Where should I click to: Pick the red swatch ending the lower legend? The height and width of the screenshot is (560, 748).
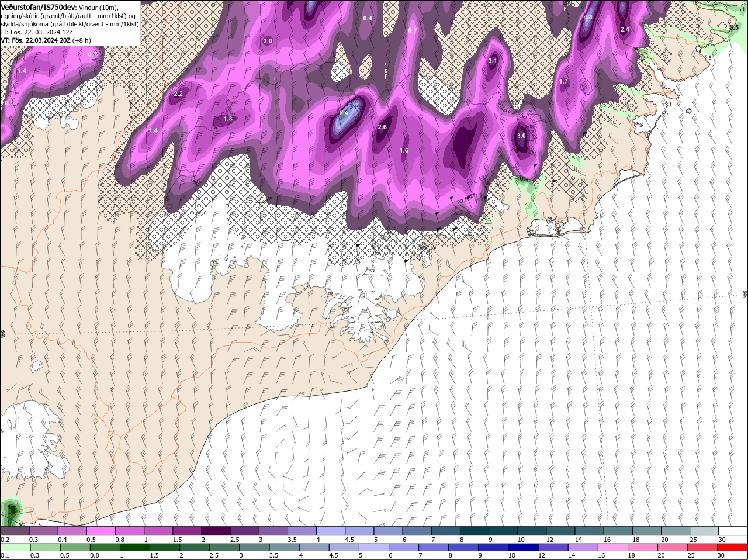733,547
